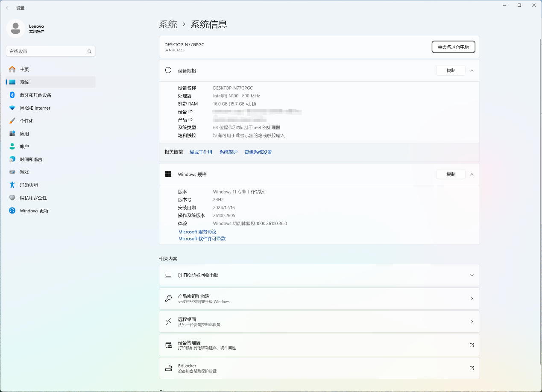Open Bluetooth and other devices icon

tap(12, 95)
